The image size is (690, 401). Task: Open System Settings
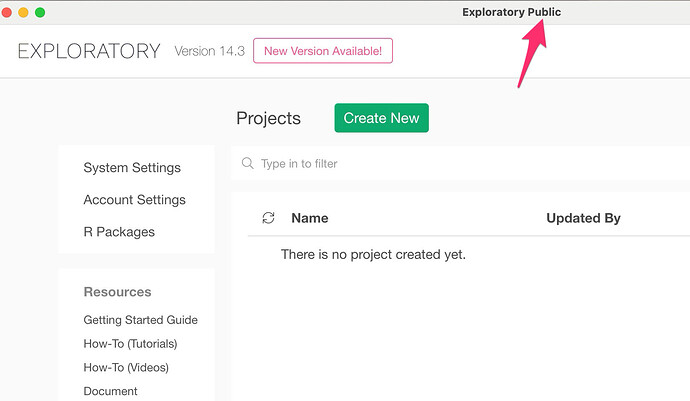point(132,168)
